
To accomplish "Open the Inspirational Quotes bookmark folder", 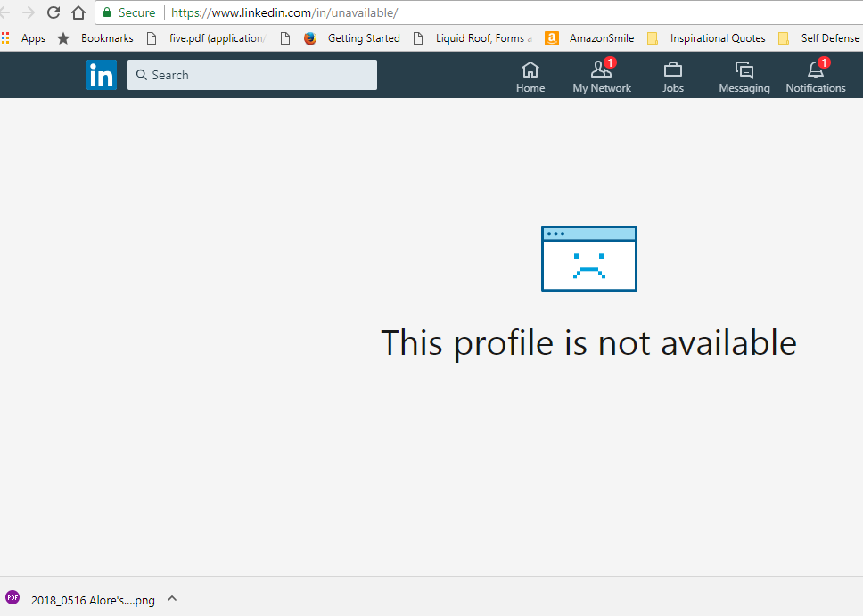I will (x=706, y=38).
